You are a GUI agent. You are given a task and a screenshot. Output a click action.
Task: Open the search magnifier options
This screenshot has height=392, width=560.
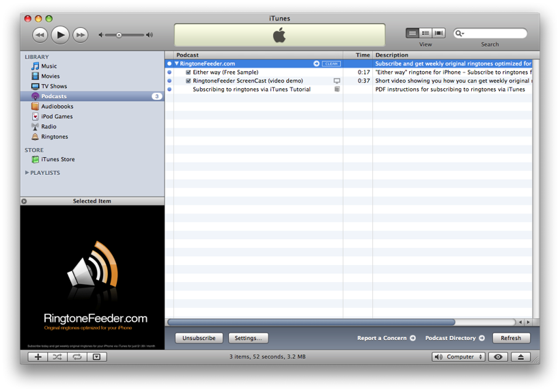click(x=460, y=33)
